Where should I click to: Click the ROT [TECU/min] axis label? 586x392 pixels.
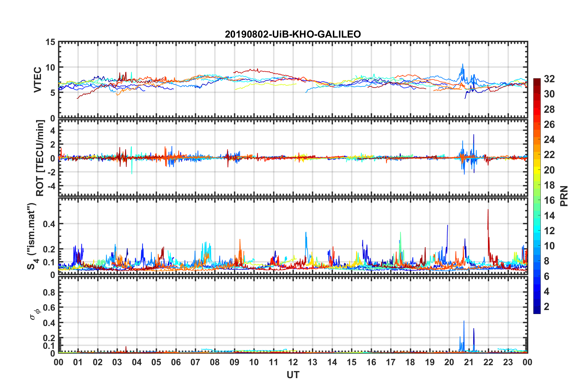coord(40,158)
